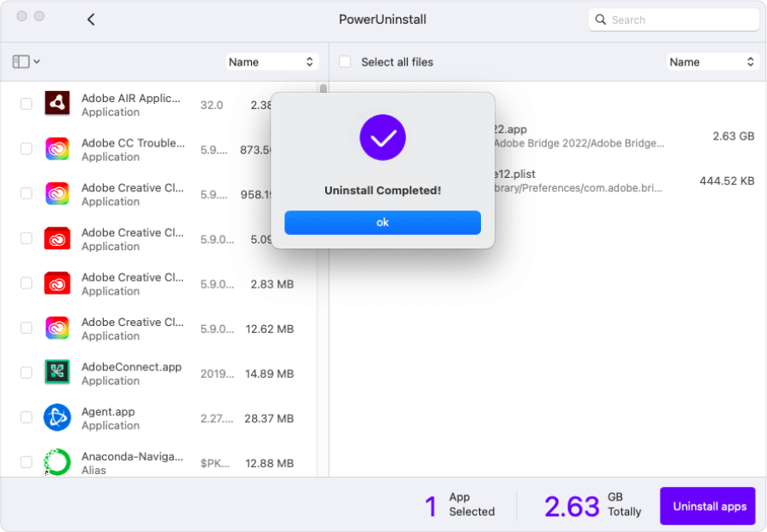
Task: Click the $PK... version of Anaconda-Navigator
Action: tap(215, 464)
